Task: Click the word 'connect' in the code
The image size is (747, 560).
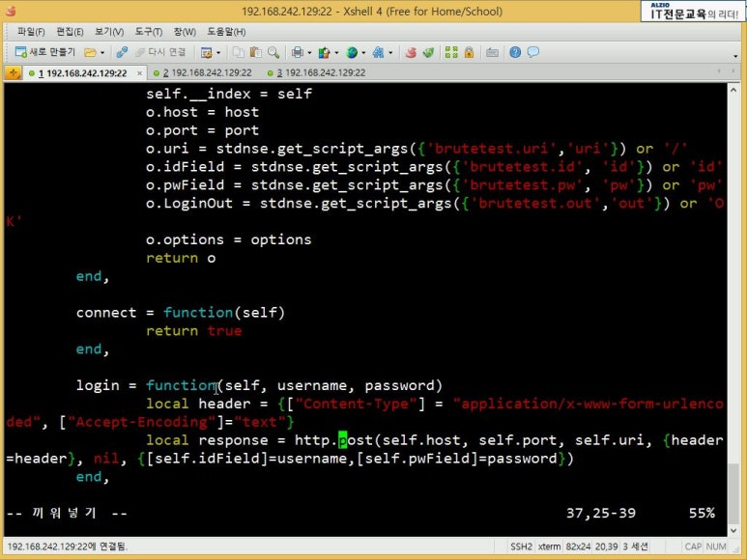Action: tap(106, 313)
